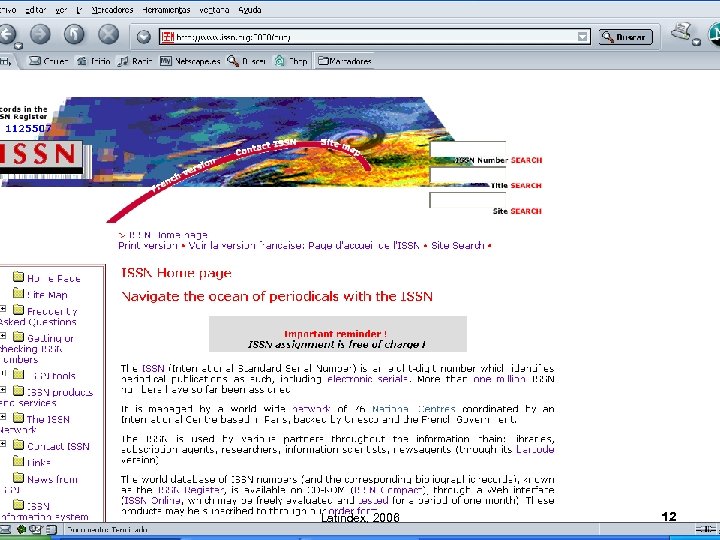Click French version on the red banner arc
Screen dimensions: 720x540
(184, 175)
